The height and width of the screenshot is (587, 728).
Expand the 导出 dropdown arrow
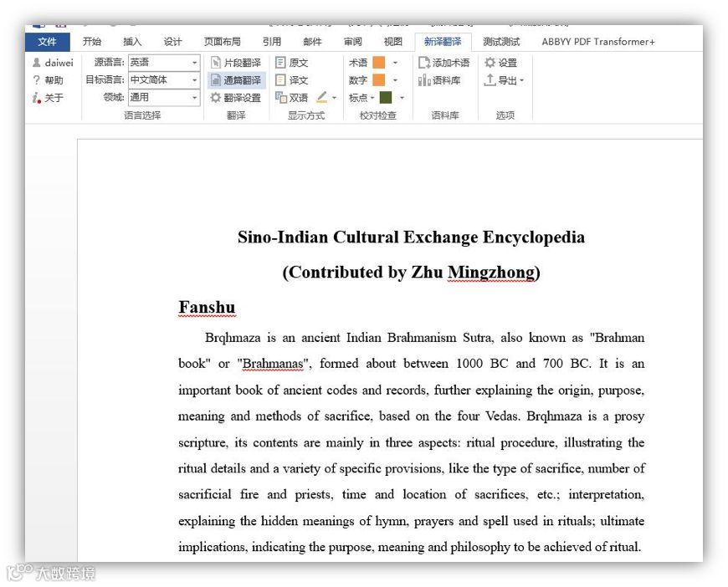(522, 80)
